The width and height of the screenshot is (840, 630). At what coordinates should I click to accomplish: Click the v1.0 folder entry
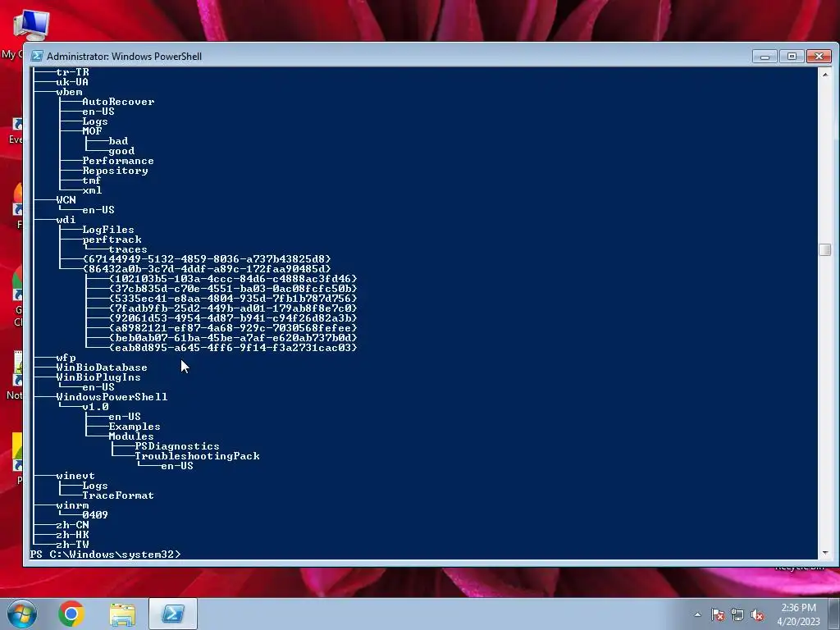[95, 407]
